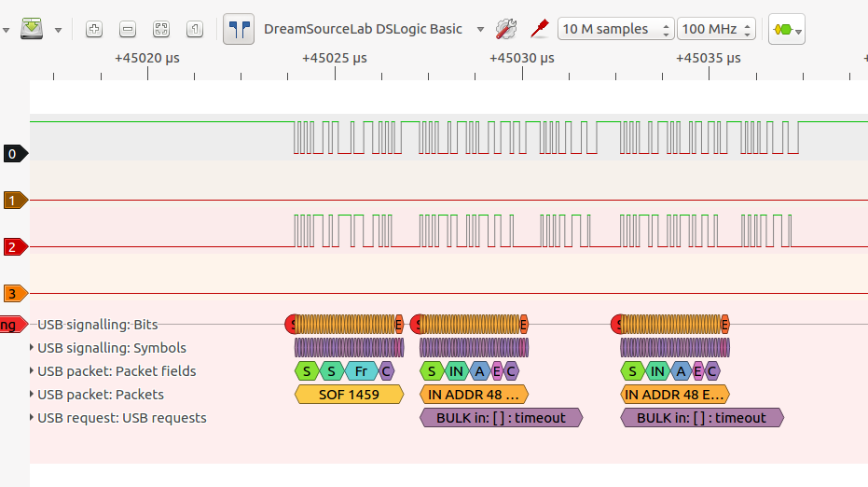Click the SOF 1459 packet annotation
The height and width of the screenshot is (487, 868).
(x=350, y=395)
